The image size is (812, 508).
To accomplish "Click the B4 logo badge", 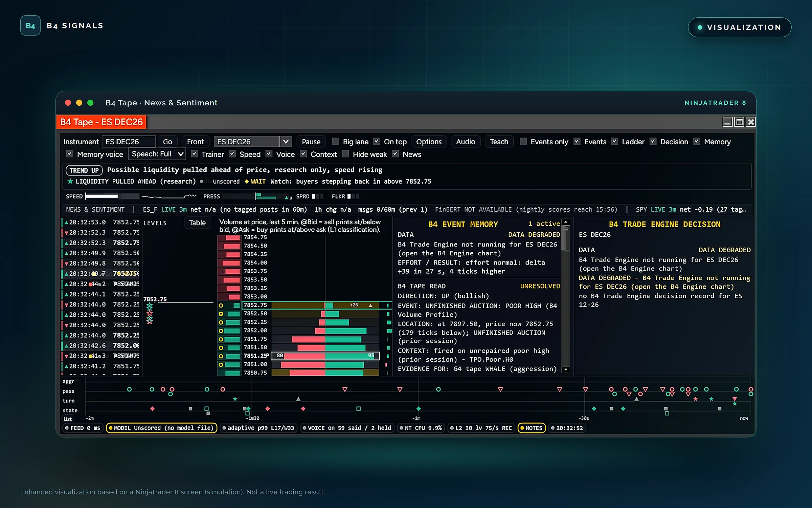I will tap(30, 25).
